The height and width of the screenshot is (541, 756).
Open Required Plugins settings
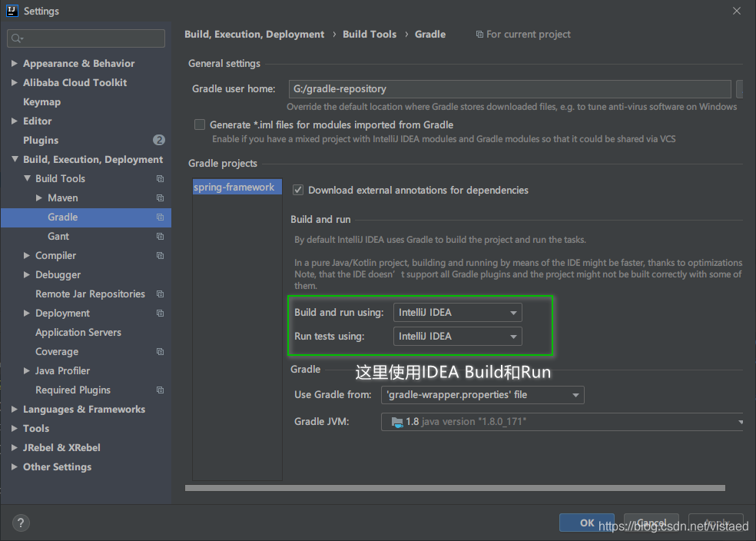(73, 390)
